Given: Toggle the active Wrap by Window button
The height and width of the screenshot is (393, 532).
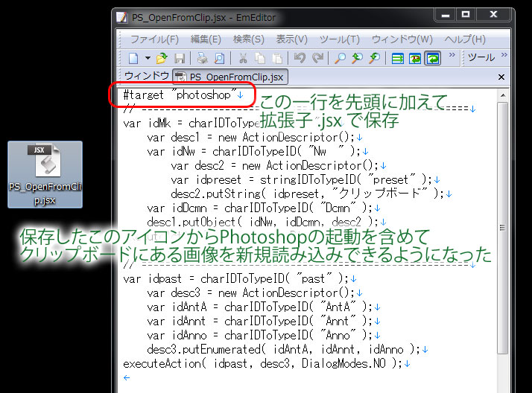Looking at the screenshot, I should (x=433, y=58).
